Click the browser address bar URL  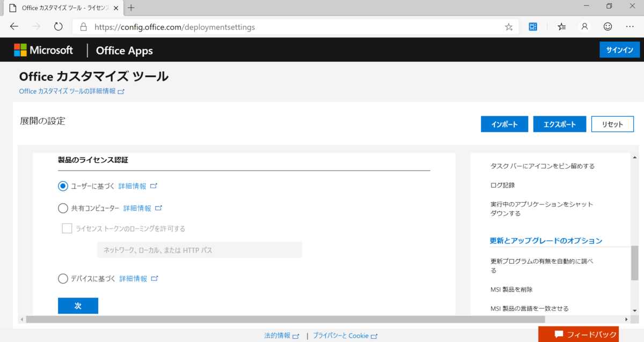[x=174, y=27]
